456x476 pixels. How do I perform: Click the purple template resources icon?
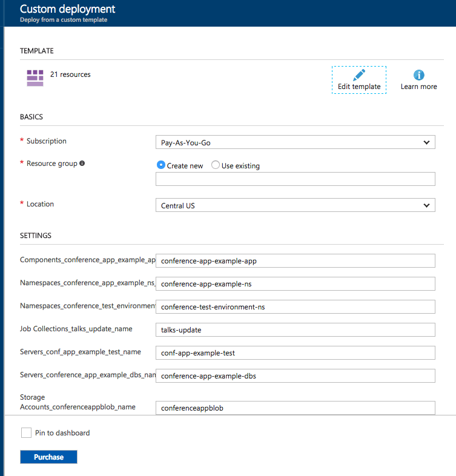[35, 78]
